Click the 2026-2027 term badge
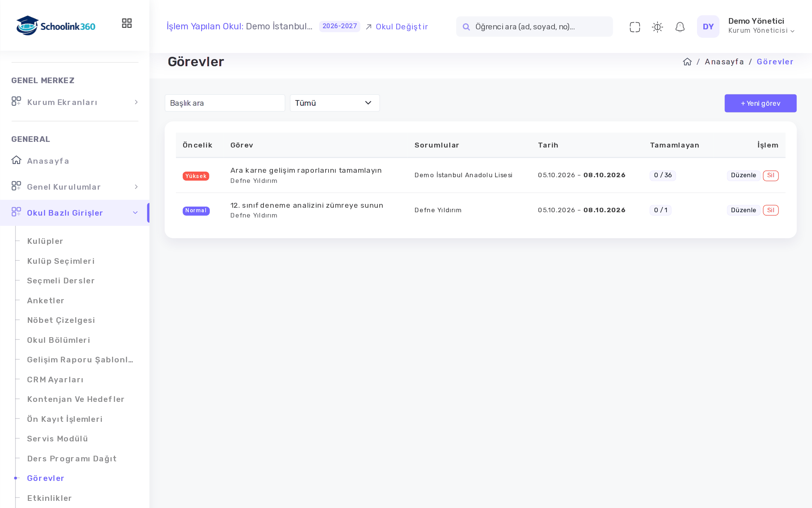This screenshot has height=508, width=812. 339,26
